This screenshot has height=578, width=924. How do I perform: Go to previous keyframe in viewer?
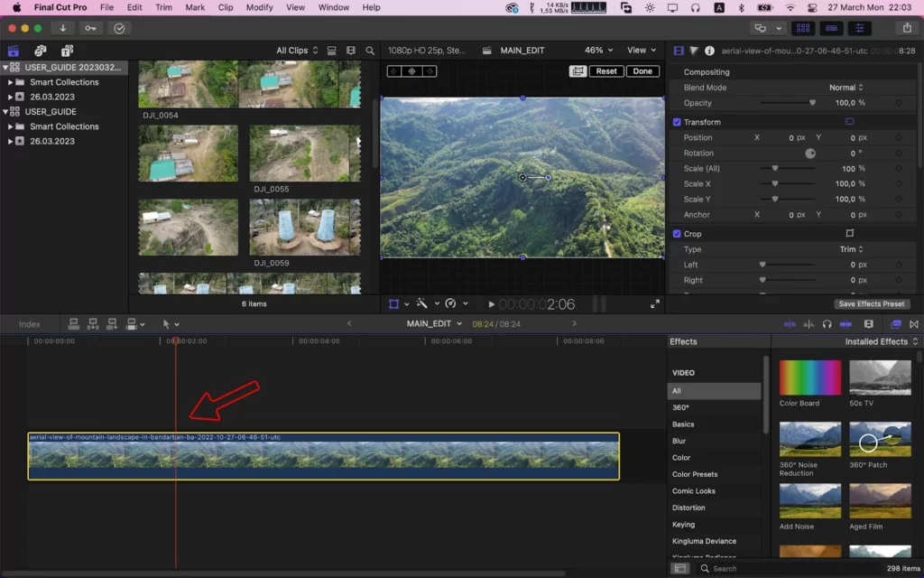tap(394, 71)
